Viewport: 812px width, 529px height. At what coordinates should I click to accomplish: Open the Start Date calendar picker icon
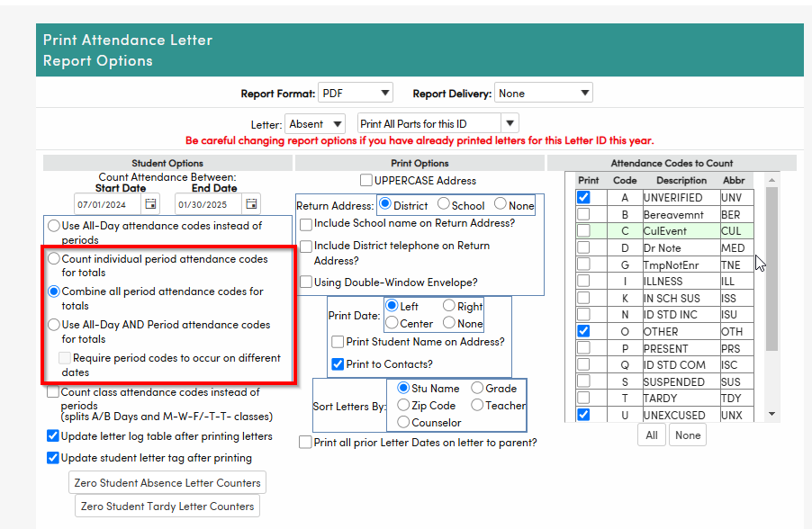click(150, 203)
